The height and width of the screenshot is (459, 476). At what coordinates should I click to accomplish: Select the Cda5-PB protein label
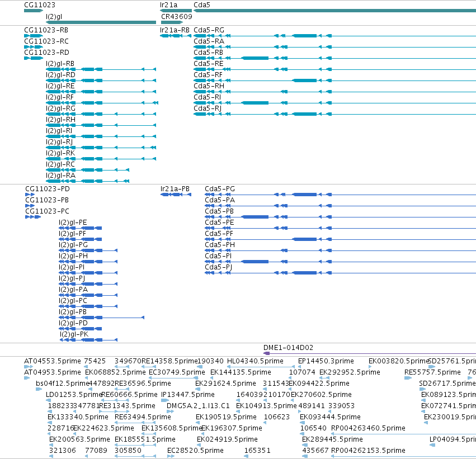click(x=219, y=211)
